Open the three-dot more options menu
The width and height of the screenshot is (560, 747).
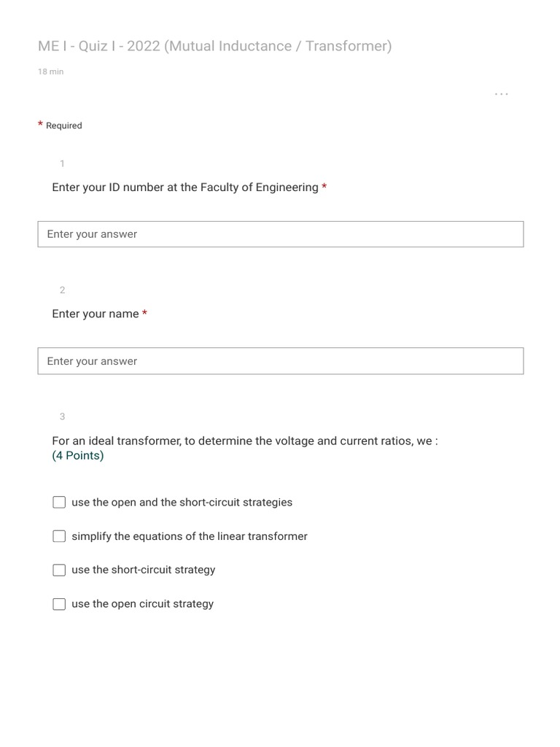(x=501, y=94)
